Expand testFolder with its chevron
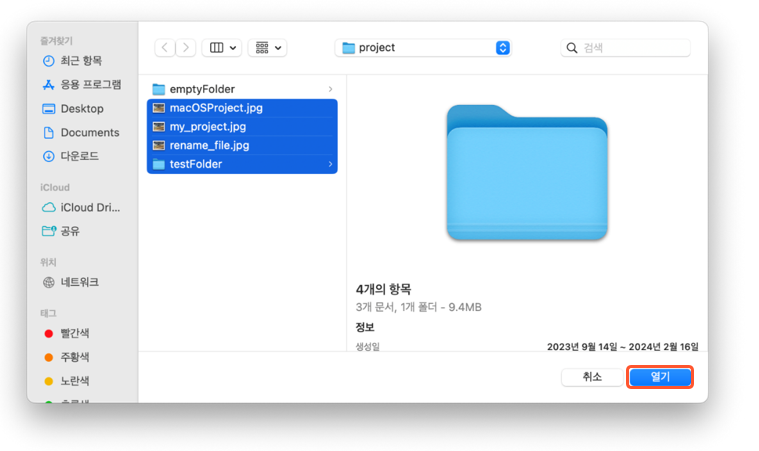 [x=330, y=164]
